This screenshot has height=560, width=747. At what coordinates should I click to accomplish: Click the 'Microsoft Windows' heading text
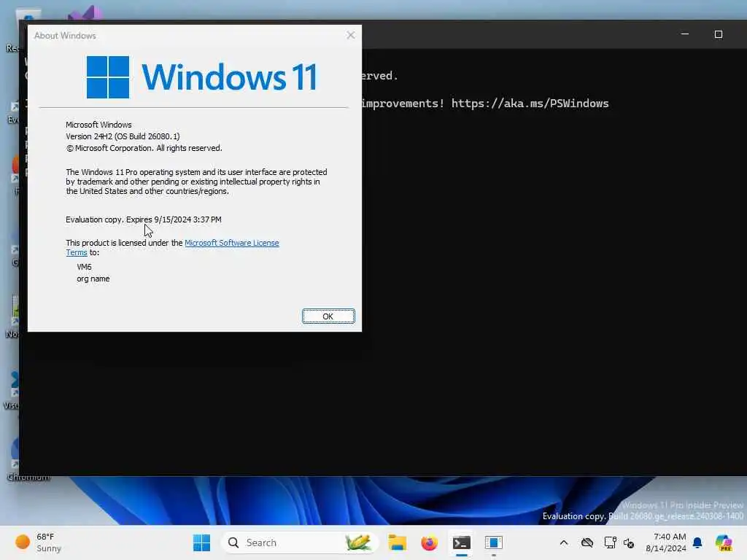pyautogui.click(x=98, y=125)
